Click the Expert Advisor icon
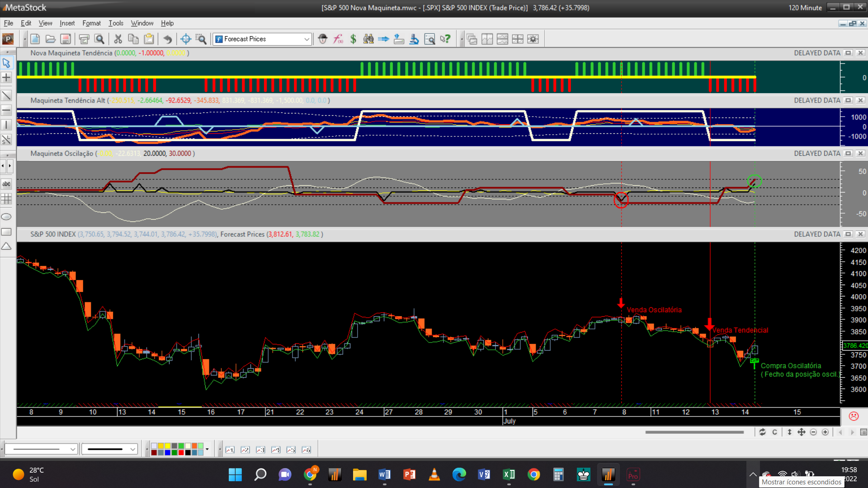The height and width of the screenshot is (488, 868). (x=322, y=39)
